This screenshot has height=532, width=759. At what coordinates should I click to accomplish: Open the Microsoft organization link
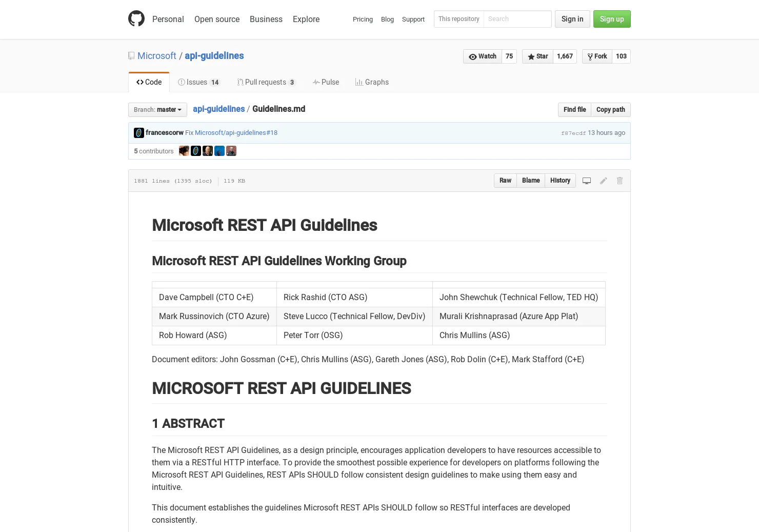[157, 56]
